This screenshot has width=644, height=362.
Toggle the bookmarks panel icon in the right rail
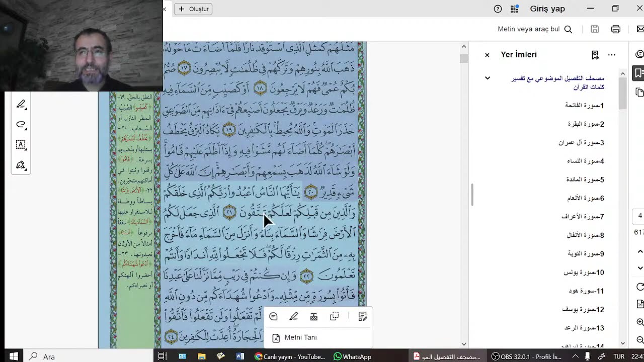click(x=639, y=73)
